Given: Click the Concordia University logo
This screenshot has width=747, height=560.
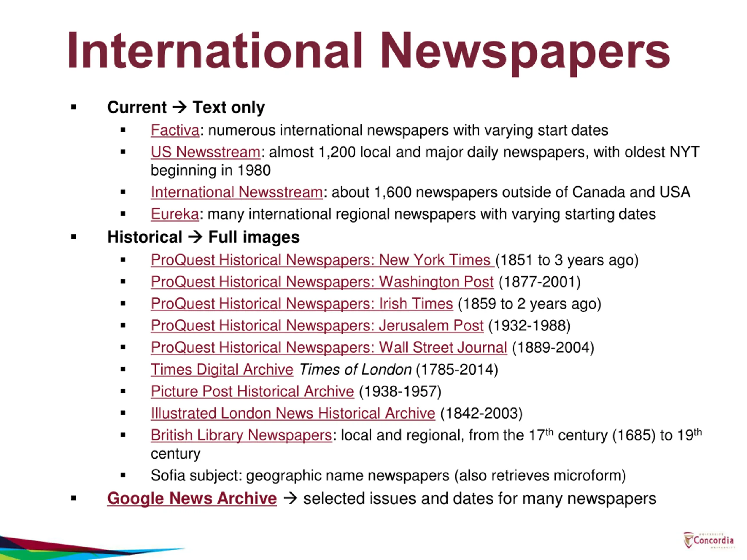Looking at the screenshot, I should pos(709,540).
